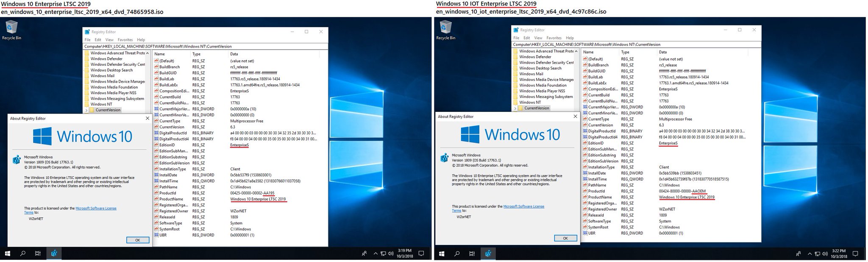Expand CurrentVersion key in right Registry tree
The height and width of the screenshot is (262, 868).
[x=515, y=108]
